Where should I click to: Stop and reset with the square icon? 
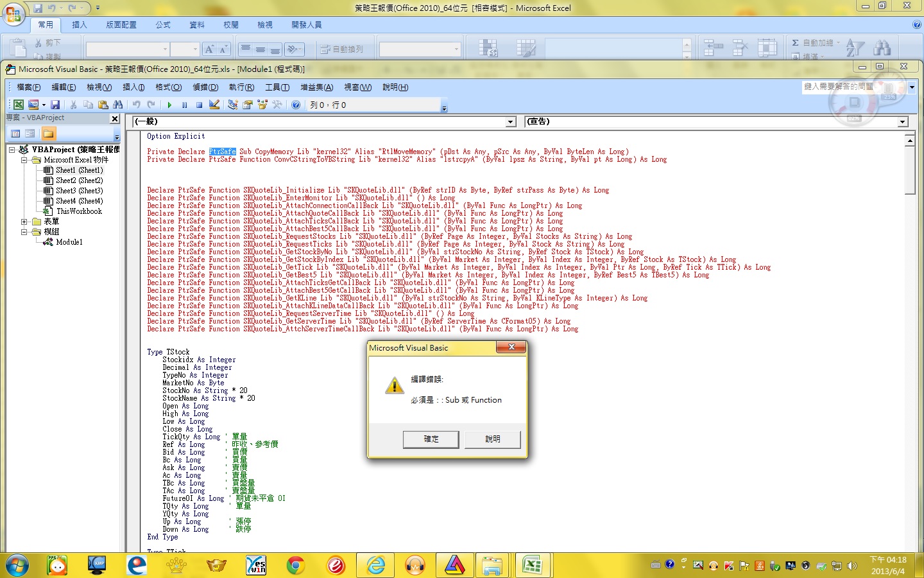199,105
